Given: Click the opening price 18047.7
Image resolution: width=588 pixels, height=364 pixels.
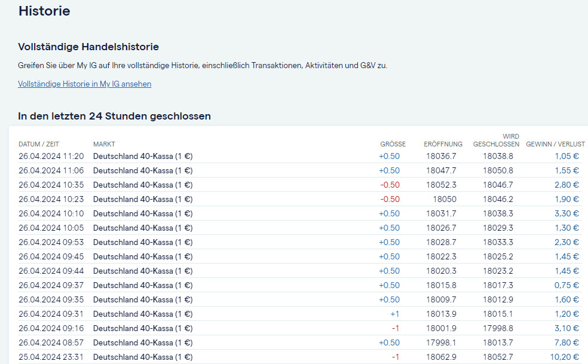Looking at the screenshot, I should click(441, 170).
